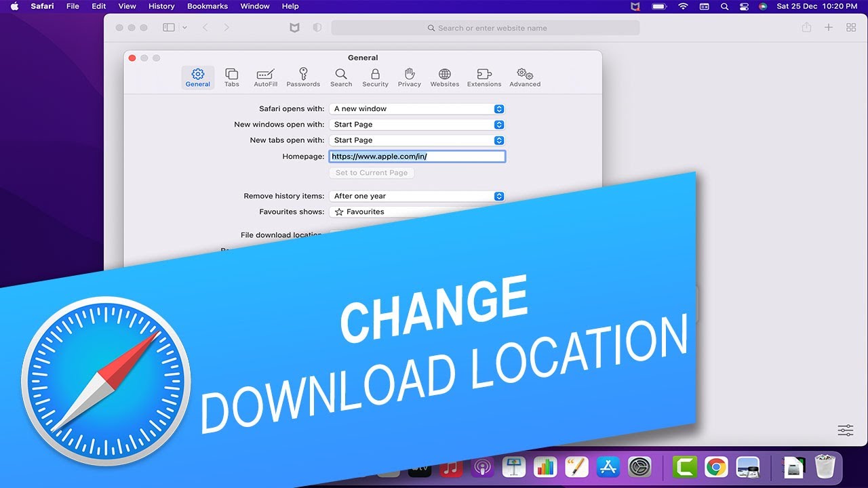
Task: Open the Advanced preferences pane
Action: click(525, 77)
